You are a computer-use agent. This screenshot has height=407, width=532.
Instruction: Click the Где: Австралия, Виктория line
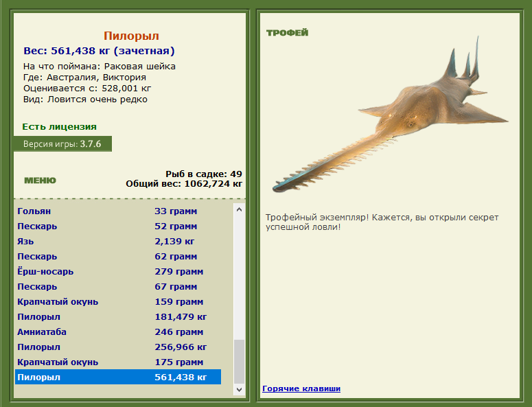85,78
